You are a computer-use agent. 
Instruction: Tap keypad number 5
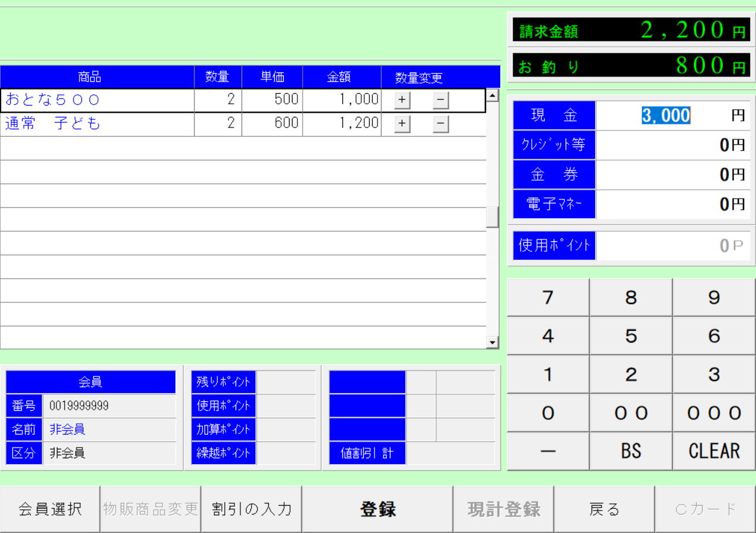point(631,336)
